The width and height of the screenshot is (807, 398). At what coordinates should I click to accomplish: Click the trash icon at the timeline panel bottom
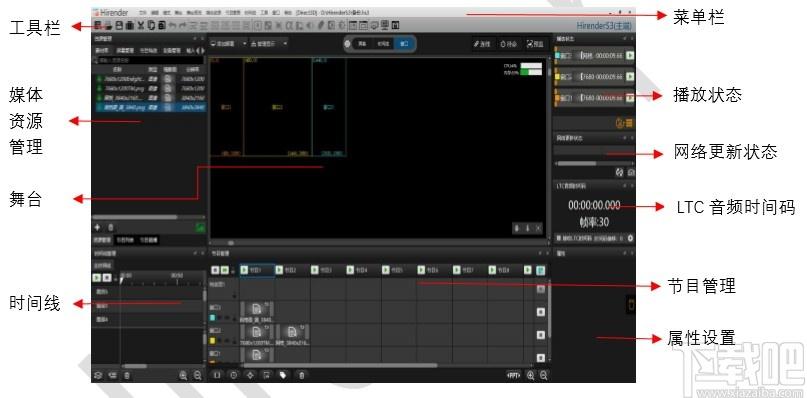(x=127, y=375)
